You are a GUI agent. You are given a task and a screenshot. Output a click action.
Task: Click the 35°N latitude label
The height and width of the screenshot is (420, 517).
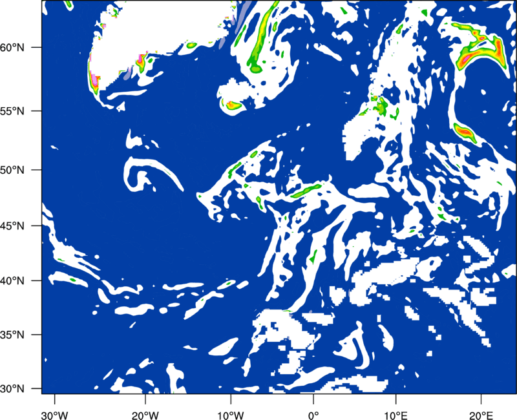(x=12, y=335)
